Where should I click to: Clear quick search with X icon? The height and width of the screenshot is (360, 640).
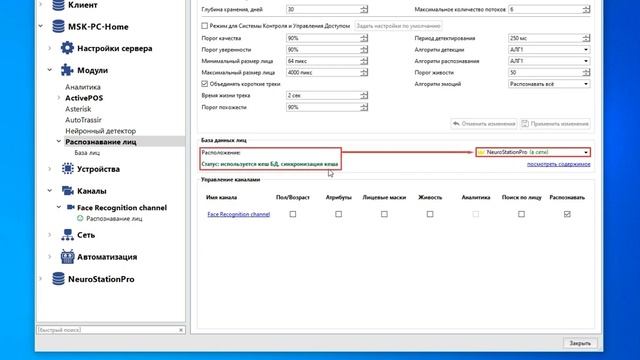pos(181,330)
